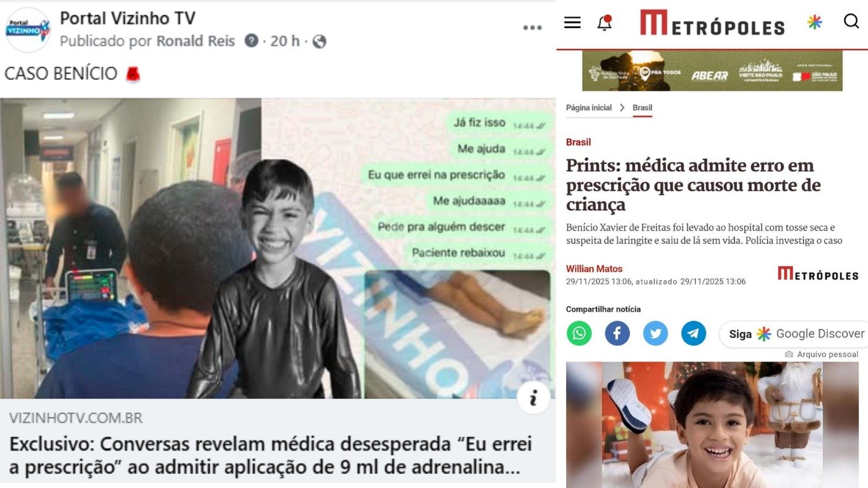Open the search magnifier icon
The image size is (868, 488).
click(851, 22)
